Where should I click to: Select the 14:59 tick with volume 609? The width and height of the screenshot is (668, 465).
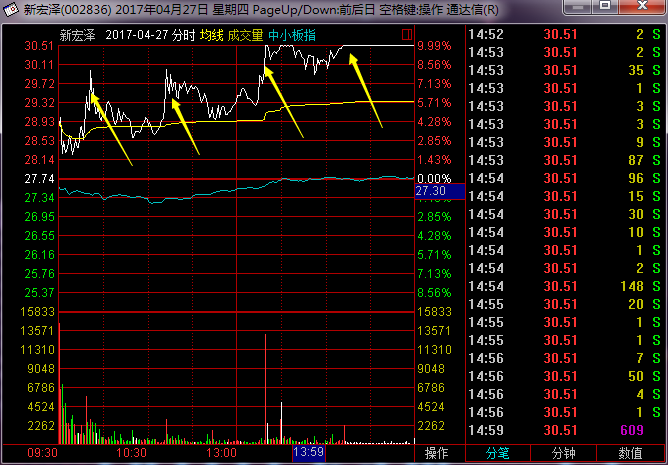click(565, 430)
